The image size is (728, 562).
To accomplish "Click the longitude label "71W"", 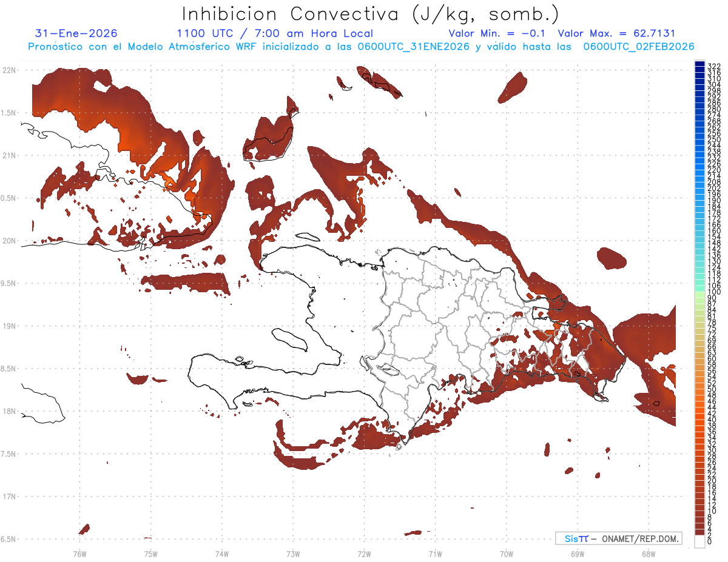I will [435, 554].
